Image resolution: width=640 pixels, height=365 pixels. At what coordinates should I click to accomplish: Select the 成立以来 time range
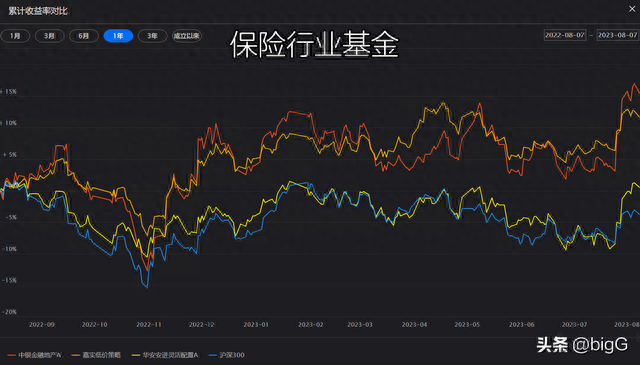pos(187,36)
